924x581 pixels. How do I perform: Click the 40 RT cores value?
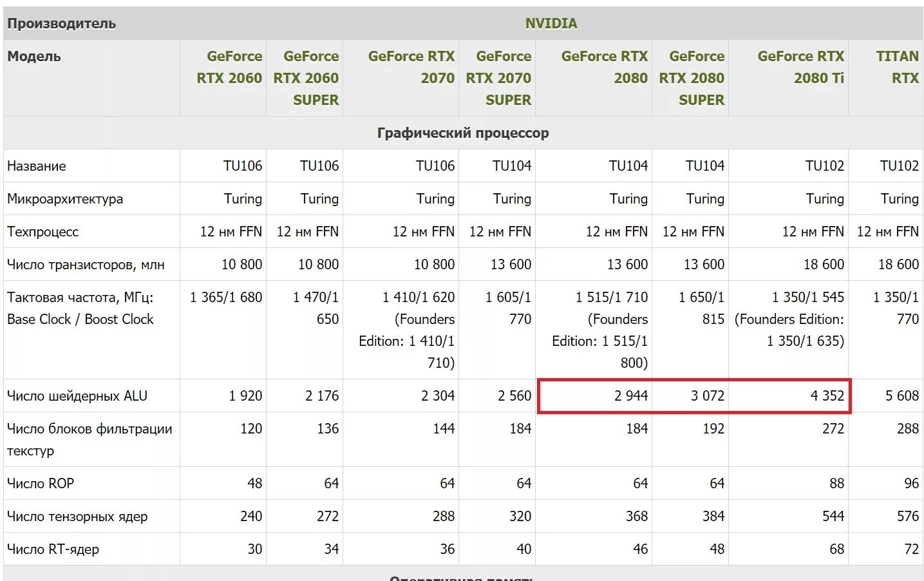pos(524,549)
